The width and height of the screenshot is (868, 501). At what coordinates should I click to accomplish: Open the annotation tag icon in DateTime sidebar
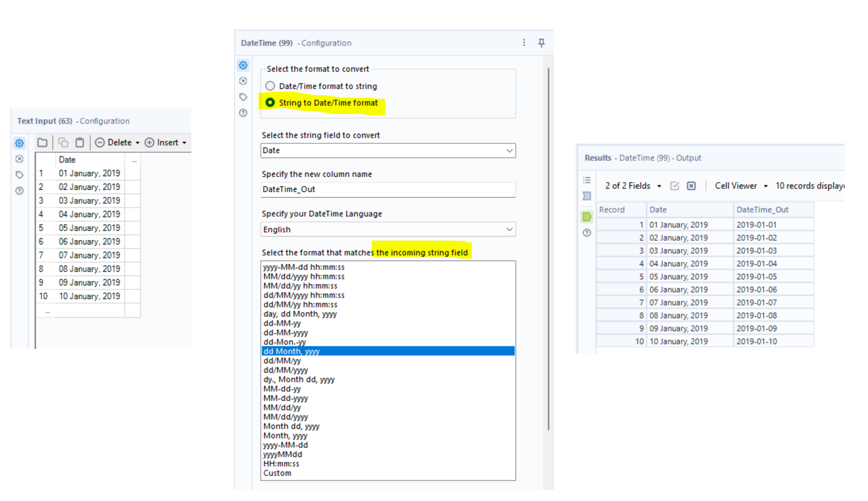point(243,97)
